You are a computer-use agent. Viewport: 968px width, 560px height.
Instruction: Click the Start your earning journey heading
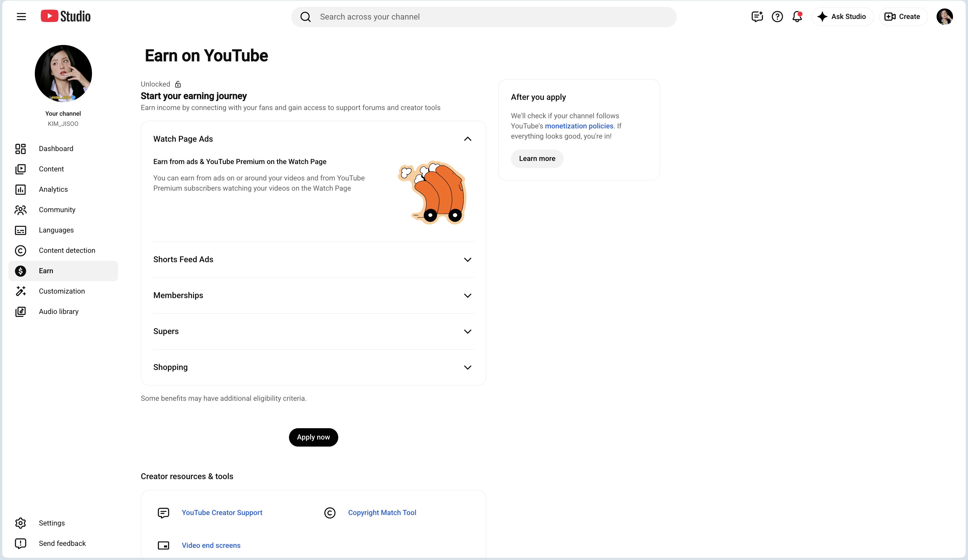point(194,96)
